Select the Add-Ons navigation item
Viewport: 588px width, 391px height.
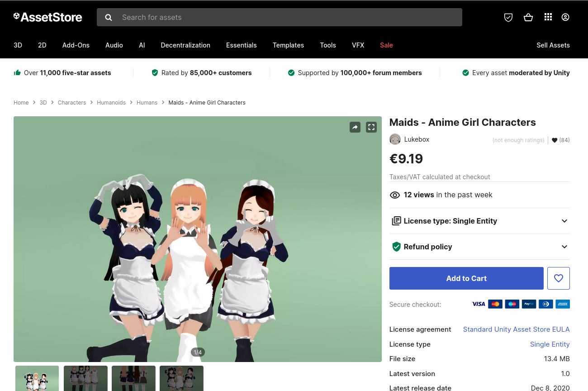tap(76, 45)
